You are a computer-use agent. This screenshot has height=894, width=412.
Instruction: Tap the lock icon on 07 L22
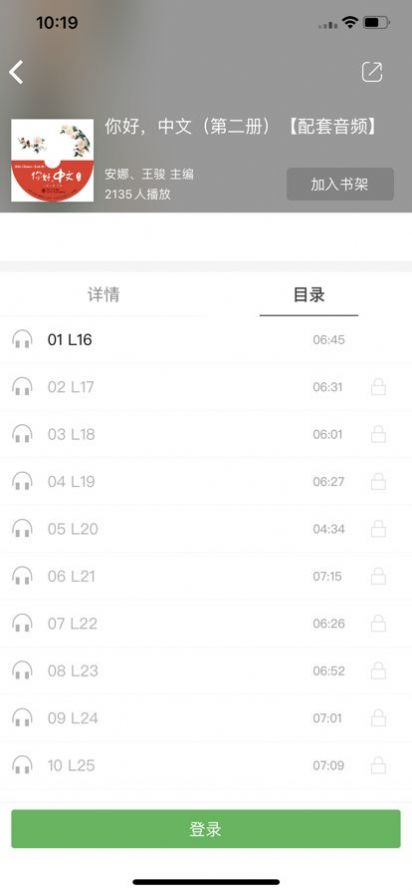(378, 624)
